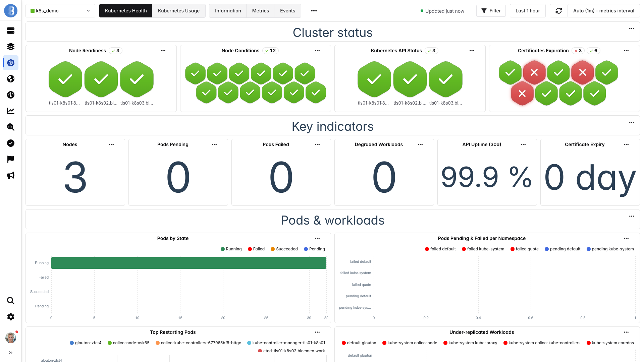644x362 pixels.
Task: Toggle Failed series in Pods by State legend
Action: click(x=256, y=249)
